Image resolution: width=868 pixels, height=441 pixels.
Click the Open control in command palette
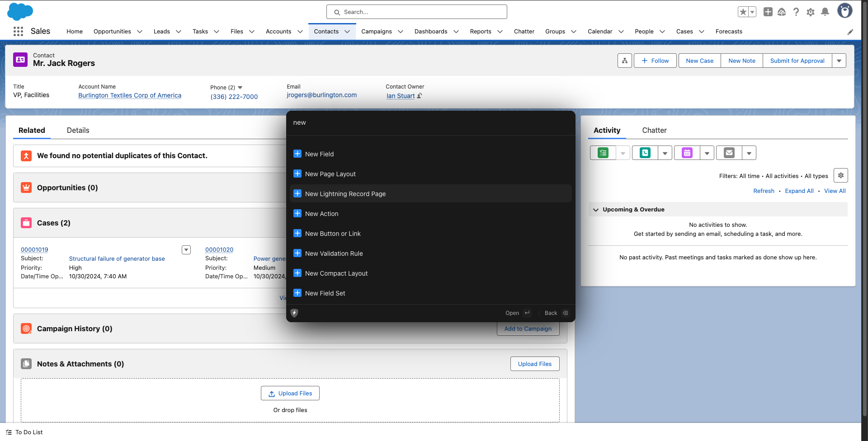pyautogui.click(x=518, y=313)
